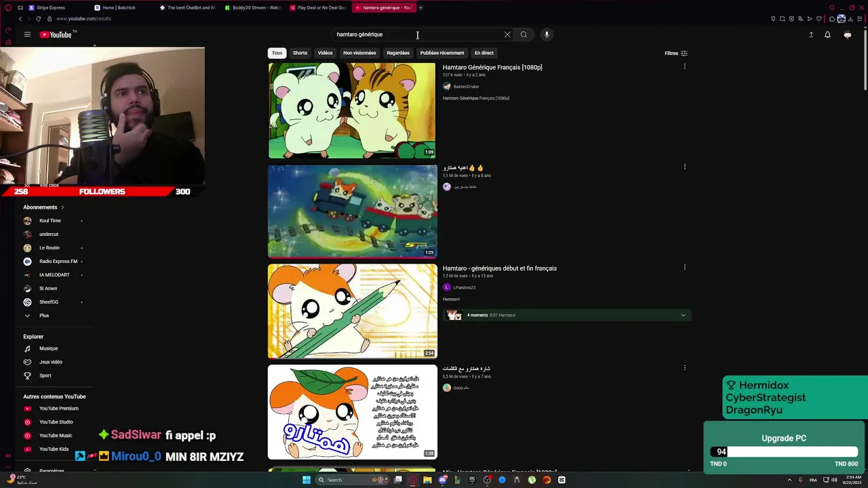This screenshot has height=488, width=868.
Task: Click the Windows taskbar Search box
Action: pos(353,480)
